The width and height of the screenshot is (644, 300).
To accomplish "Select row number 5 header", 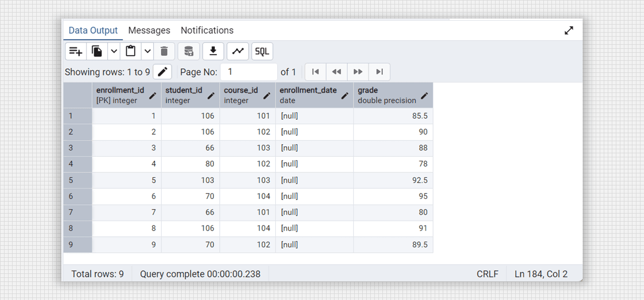I will tap(78, 180).
